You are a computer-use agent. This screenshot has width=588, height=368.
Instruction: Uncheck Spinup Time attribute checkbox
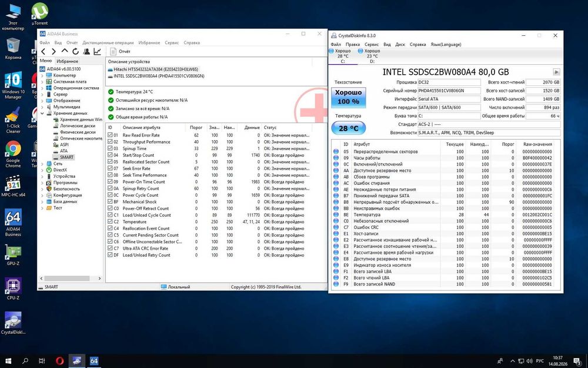(110, 148)
